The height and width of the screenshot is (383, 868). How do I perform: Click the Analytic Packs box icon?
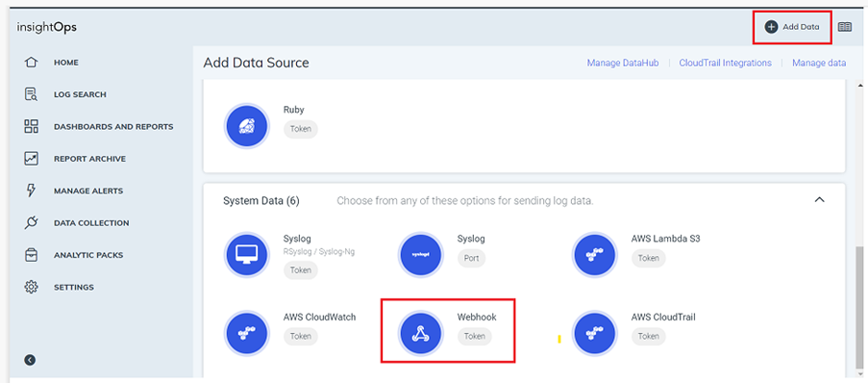[x=31, y=255]
